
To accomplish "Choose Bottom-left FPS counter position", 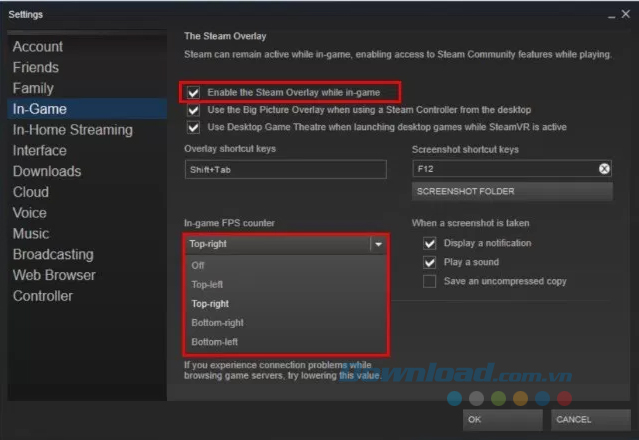I will [x=286, y=342].
